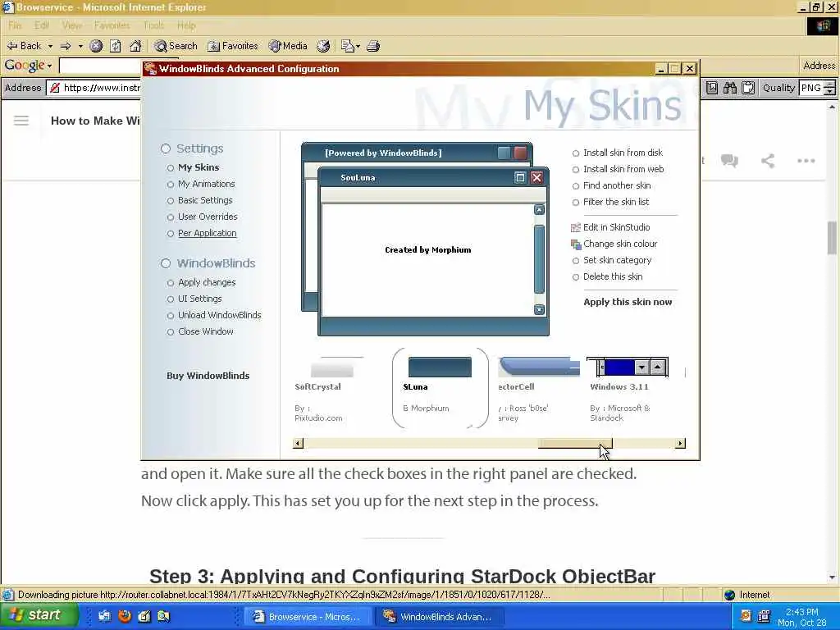Click the Internet zone globe in status bar

[x=729, y=595]
